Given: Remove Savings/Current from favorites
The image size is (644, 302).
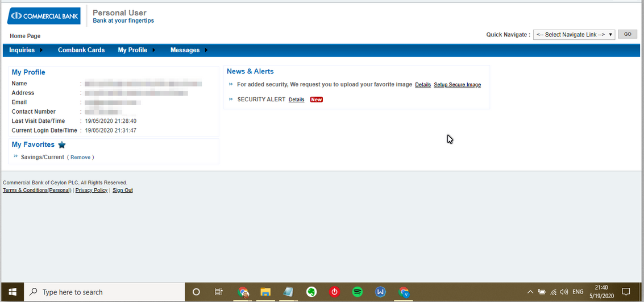Looking at the screenshot, I should tap(81, 157).
